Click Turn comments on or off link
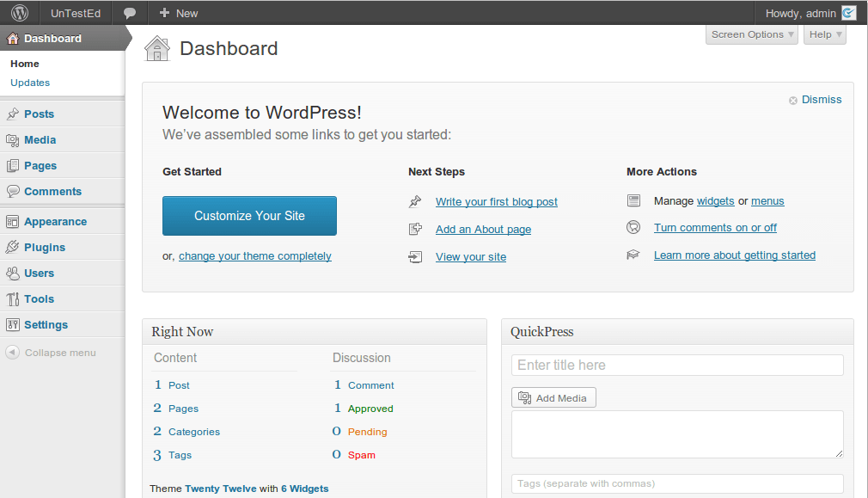 pyautogui.click(x=715, y=228)
